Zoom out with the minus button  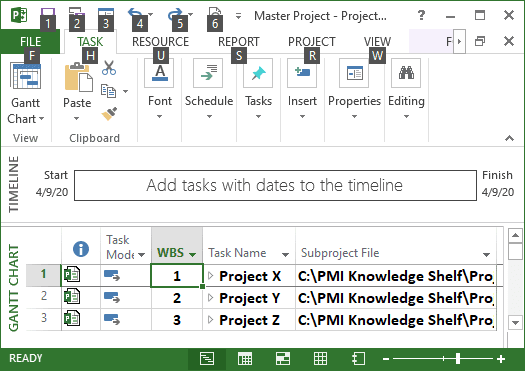pyautogui.click(x=386, y=359)
